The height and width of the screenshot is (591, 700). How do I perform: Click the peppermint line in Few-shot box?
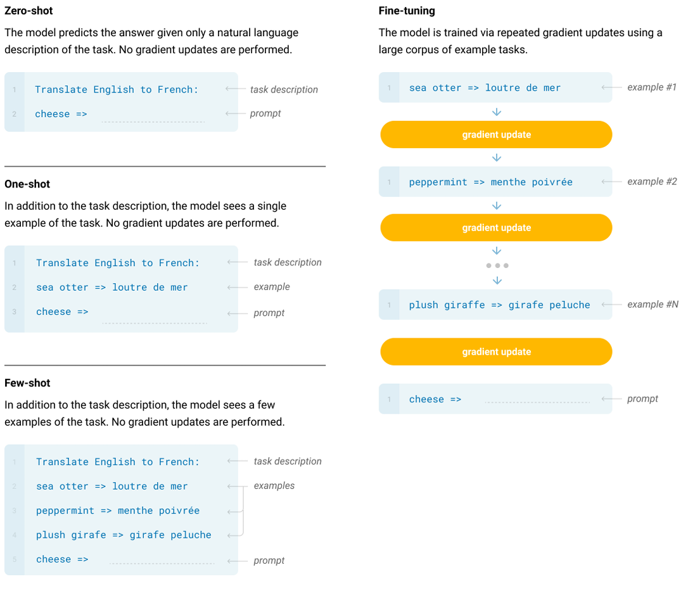pos(118,511)
